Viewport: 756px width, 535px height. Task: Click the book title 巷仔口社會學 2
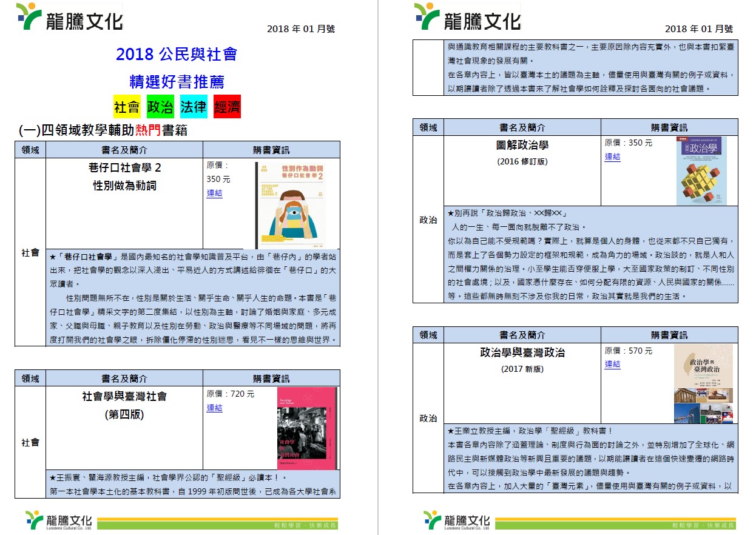(124, 168)
